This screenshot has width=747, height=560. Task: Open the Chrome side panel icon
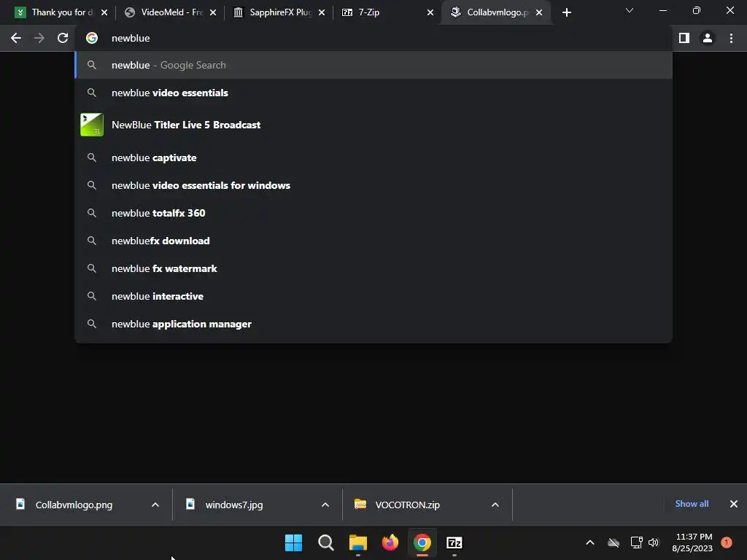coord(684,38)
